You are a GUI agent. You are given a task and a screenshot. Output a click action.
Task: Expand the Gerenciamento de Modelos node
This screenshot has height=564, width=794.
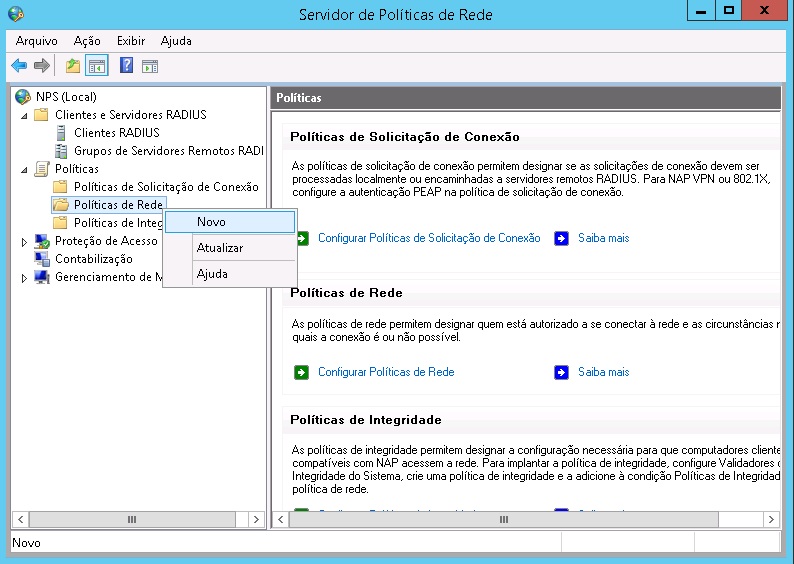(x=24, y=278)
